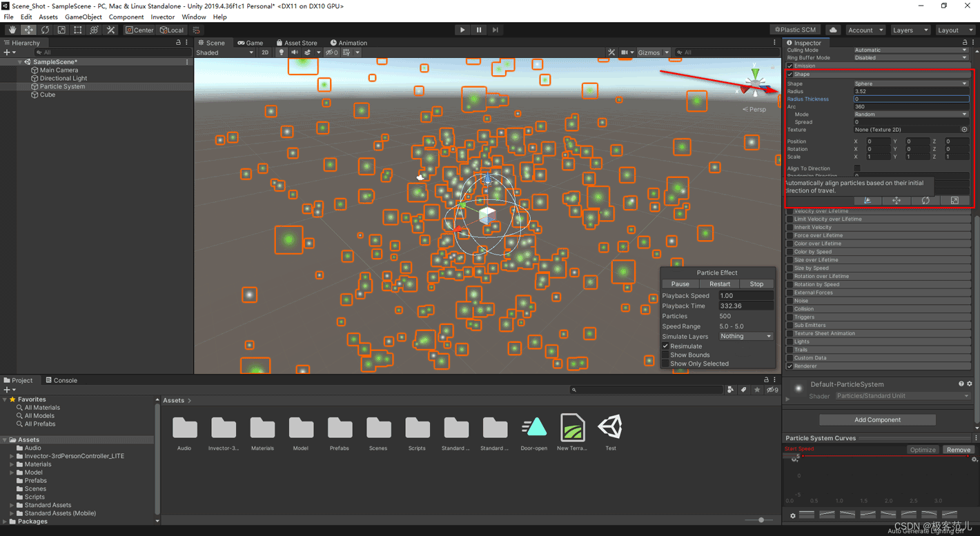Switch to the Console tab

61,380
